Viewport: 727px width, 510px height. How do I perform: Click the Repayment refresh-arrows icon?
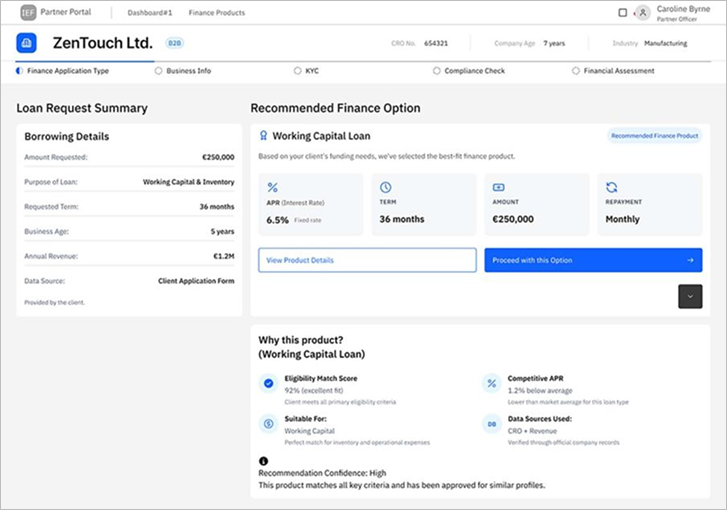tap(612, 187)
